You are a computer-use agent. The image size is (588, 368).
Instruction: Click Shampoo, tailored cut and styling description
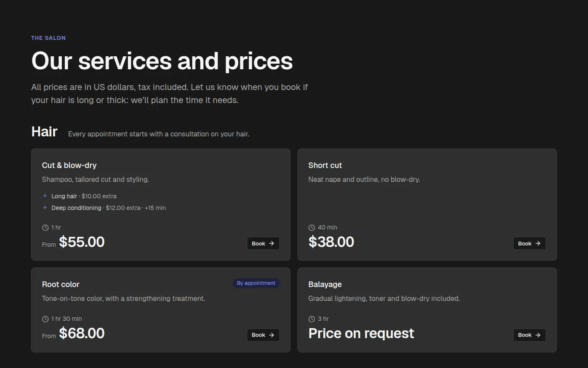pos(96,179)
